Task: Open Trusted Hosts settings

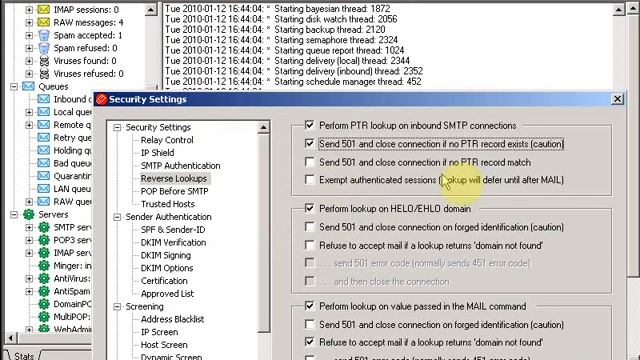Action: coord(168,204)
